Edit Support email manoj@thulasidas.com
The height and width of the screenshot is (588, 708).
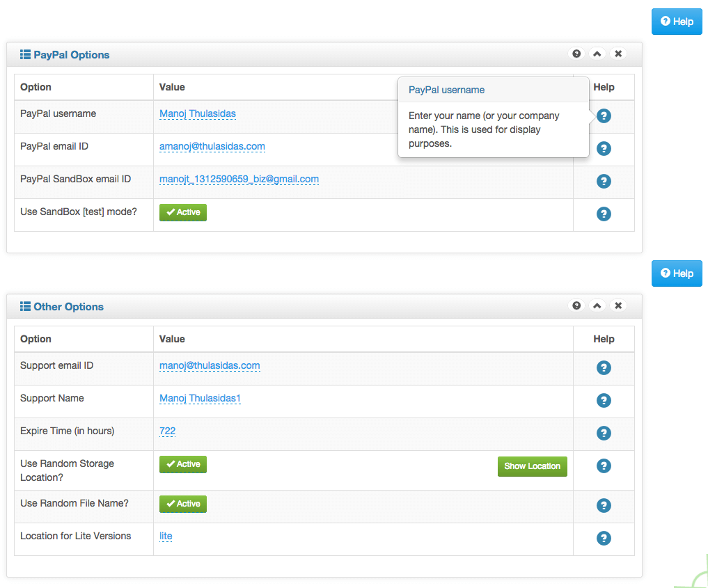point(210,365)
